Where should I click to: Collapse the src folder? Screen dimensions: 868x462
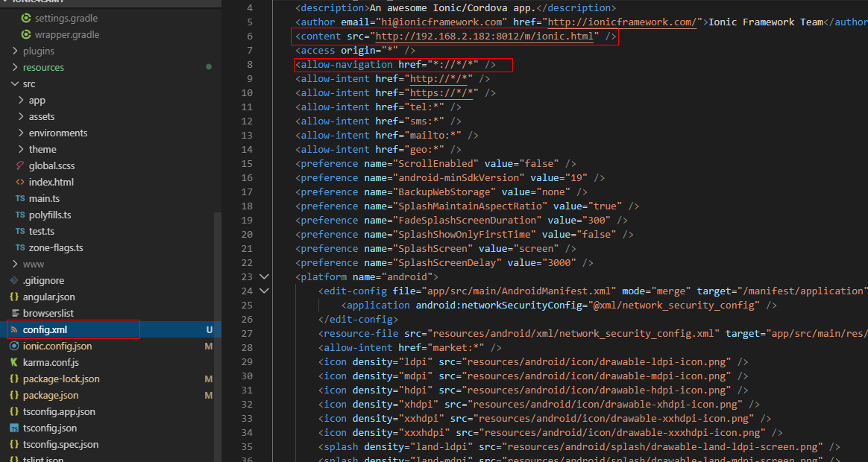[16, 83]
